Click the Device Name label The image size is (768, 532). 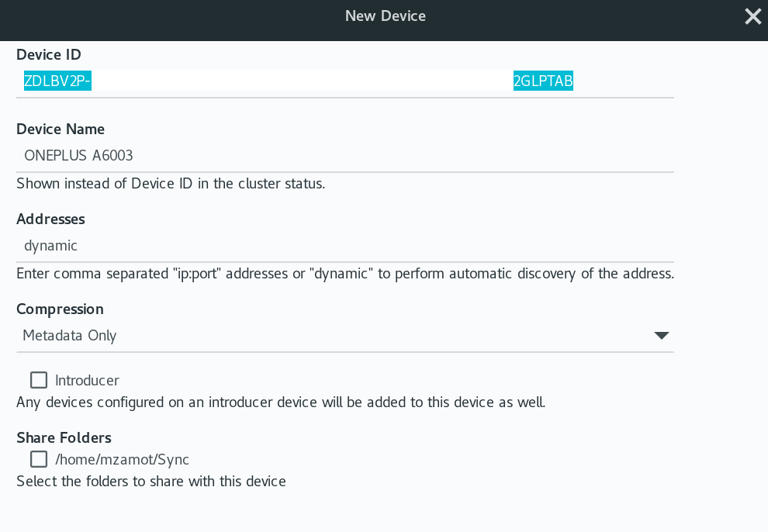tap(61, 130)
